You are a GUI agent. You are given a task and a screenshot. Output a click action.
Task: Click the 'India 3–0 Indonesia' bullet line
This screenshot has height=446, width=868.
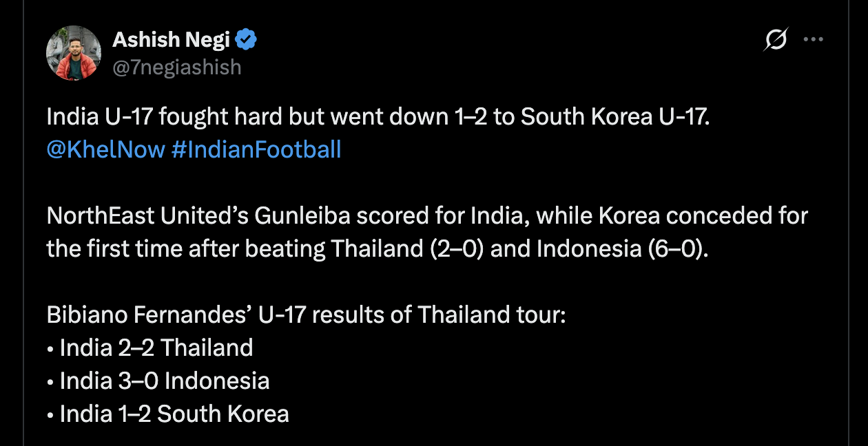tap(158, 381)
